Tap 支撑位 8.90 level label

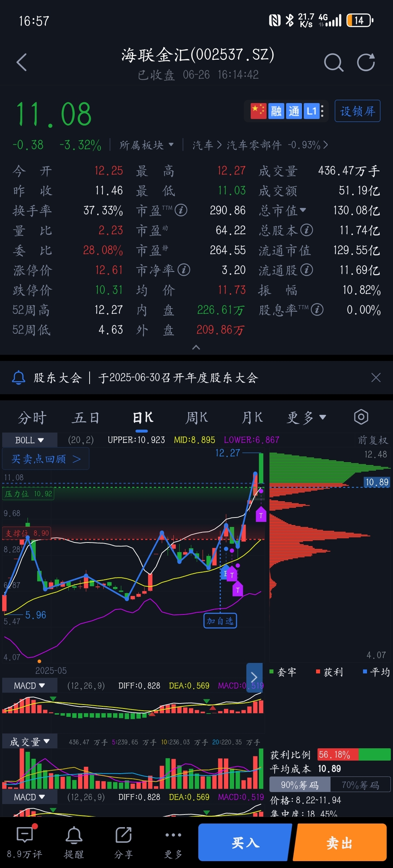coord(27,533)
